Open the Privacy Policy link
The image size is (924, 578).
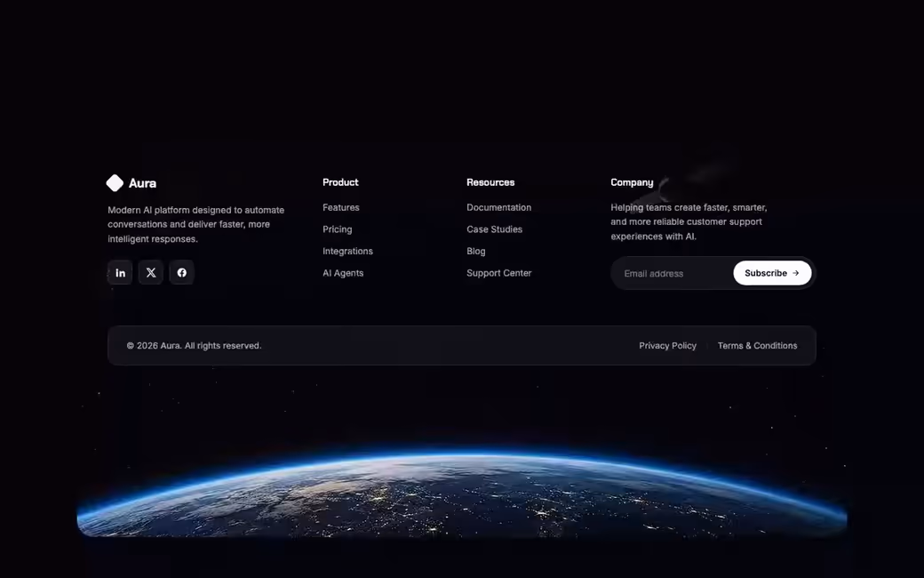(x=667, y=346)
